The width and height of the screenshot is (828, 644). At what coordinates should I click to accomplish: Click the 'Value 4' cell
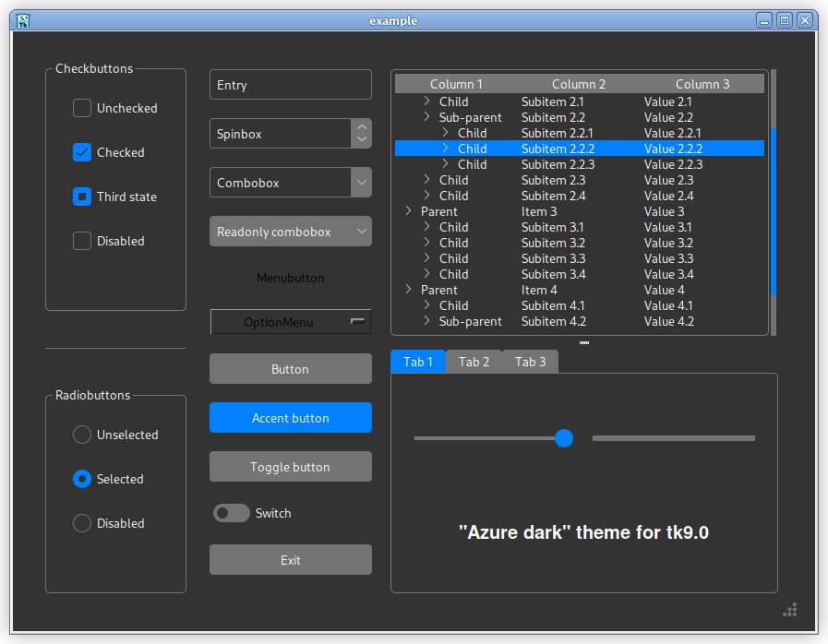[x=664, y=290]
